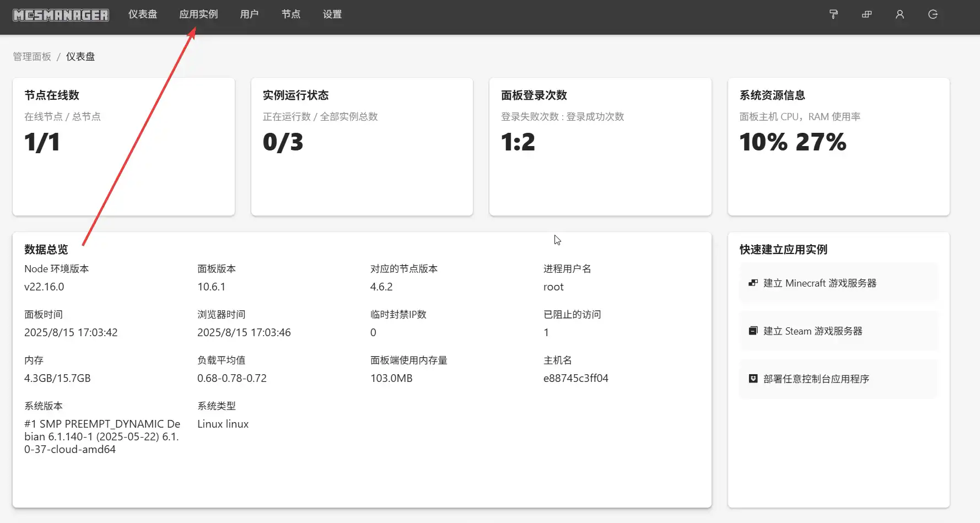
Task: Click the 快速建立应用实例 heading
Action: pyautogui.click(x=783, y=250)
